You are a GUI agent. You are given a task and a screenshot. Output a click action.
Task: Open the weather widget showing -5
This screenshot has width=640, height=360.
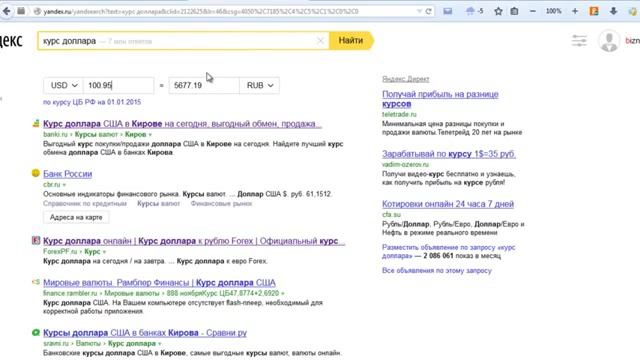(474, 11)
